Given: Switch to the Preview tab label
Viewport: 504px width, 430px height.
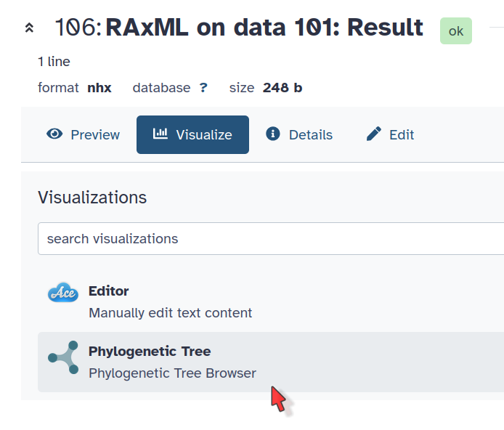Looking at the screenshot, I should tap(95, 135).
